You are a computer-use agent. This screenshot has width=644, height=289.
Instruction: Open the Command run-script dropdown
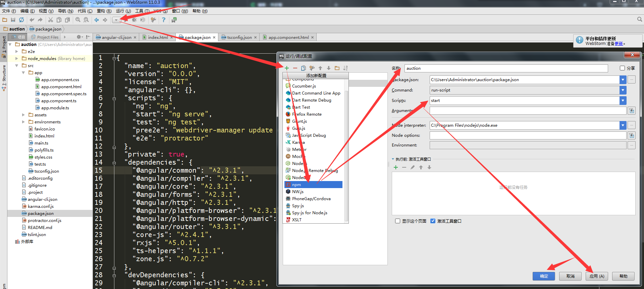tap(623, 90)
